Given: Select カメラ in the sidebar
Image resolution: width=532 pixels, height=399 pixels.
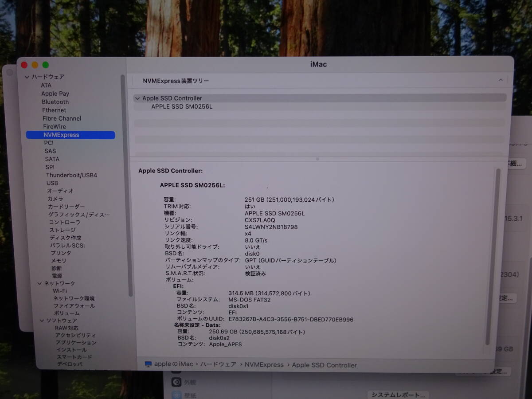Looking at the screenshot, I should pos(55,199).
